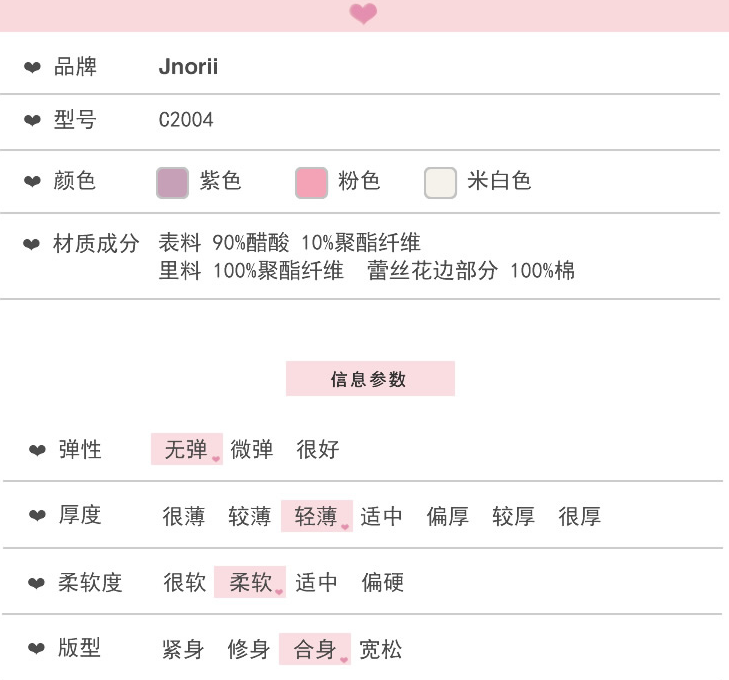Screen dimensions: 729x680
Task: Select the highlighted 柔软 softness option
Action: [250, 582]
